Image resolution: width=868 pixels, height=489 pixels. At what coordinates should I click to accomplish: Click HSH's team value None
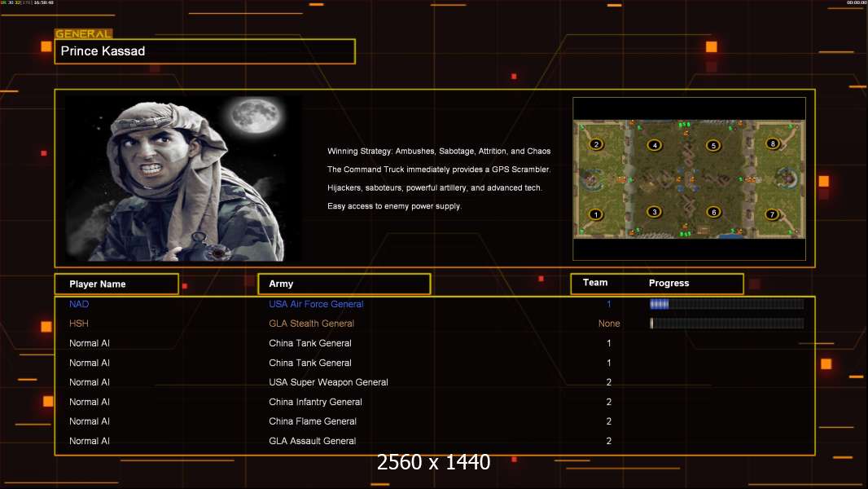[609, 324]
